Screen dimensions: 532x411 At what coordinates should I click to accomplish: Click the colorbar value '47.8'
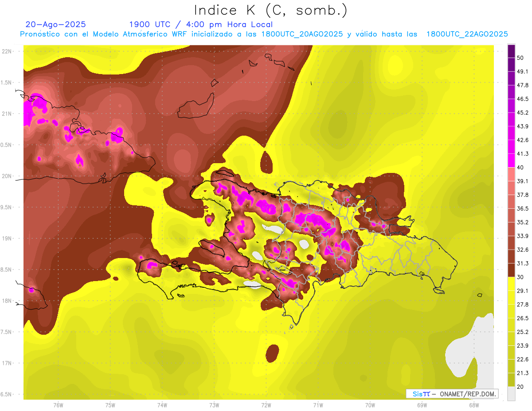[522, 85]
